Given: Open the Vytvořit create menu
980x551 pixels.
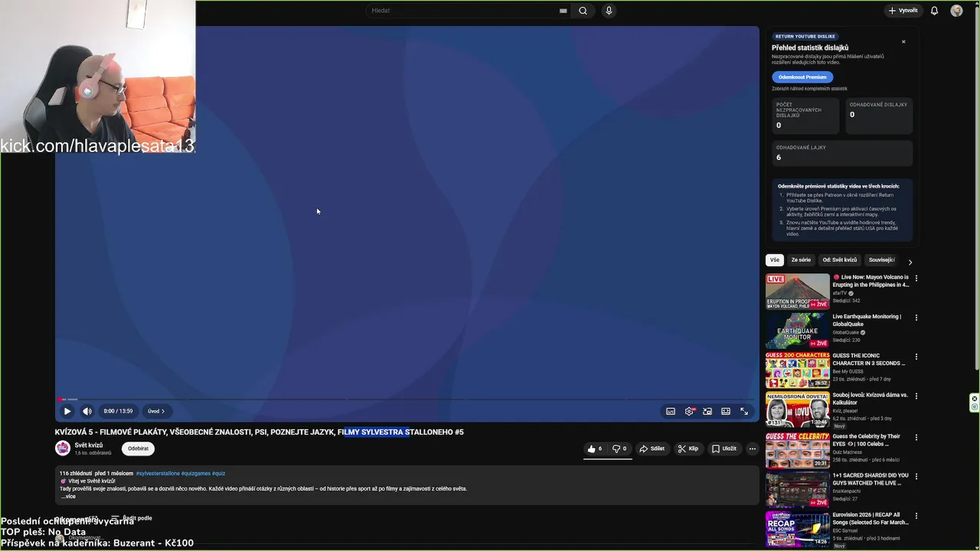Looking at the screenshot, I should point(903,11).
